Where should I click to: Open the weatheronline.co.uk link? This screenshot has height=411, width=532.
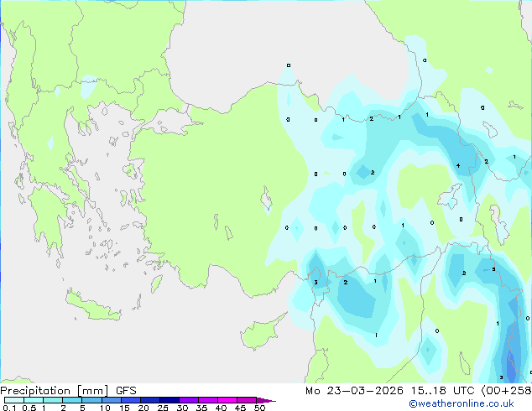coord(461,403)
